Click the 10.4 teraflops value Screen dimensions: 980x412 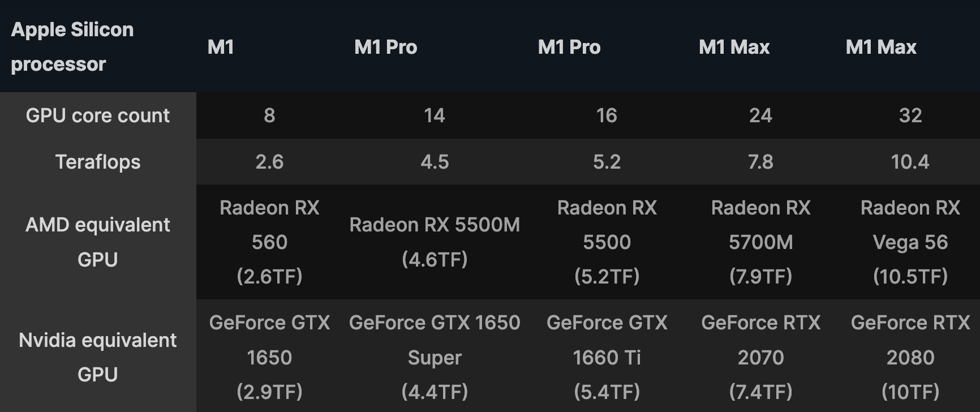click(x=910, y=162)
